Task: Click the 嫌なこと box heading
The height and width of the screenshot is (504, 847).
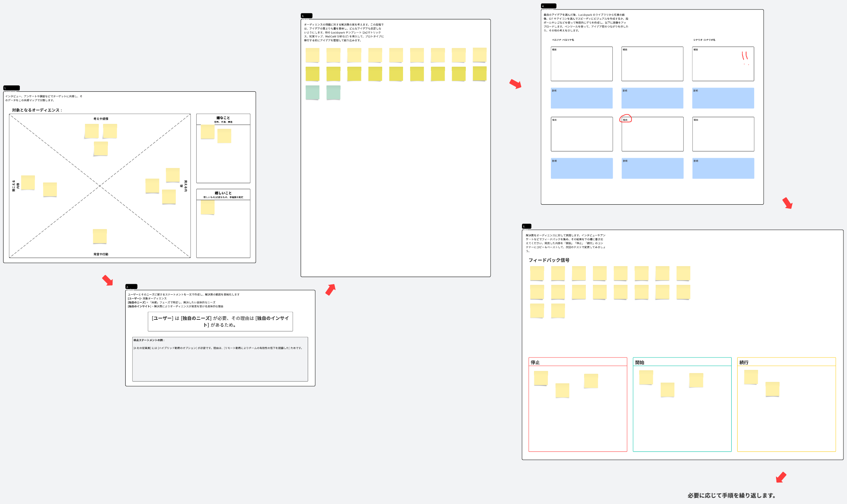Action: [223, 118]
